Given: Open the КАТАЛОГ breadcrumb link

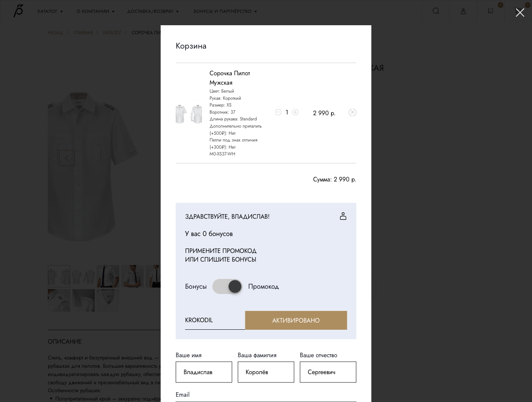Looking at the screenshot, I should [112, 33].
